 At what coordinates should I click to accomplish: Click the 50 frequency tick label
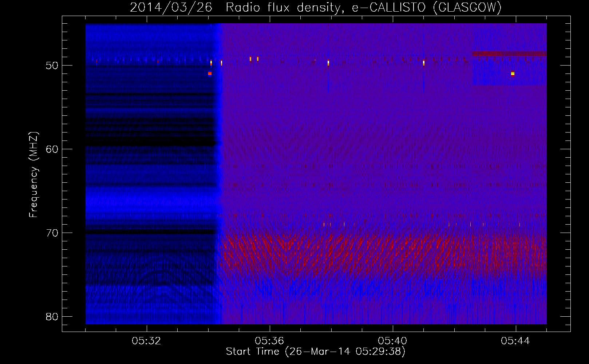point(52,66)
